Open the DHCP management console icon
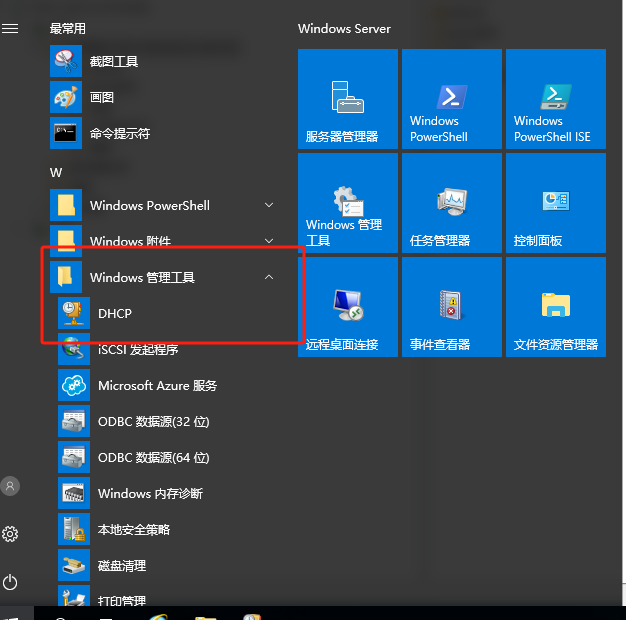Image resolution: width=626 pixels, height=620 pixels. (x=74, y=313)
